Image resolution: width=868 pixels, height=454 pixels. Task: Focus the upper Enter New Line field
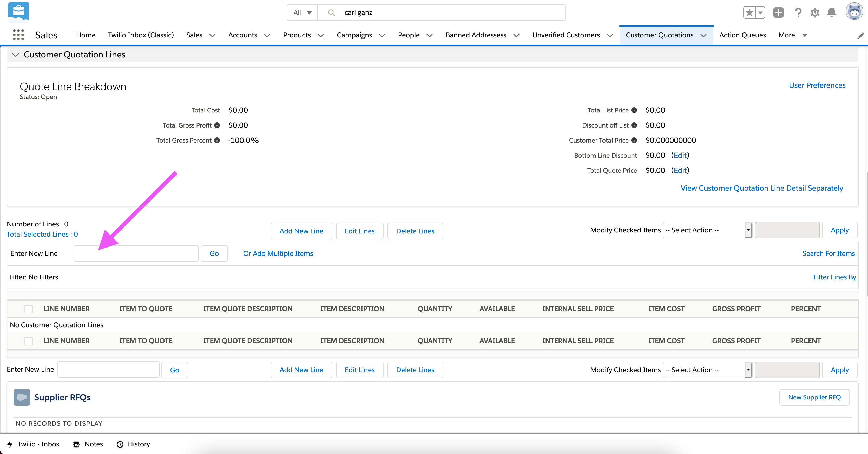(136, 253)
